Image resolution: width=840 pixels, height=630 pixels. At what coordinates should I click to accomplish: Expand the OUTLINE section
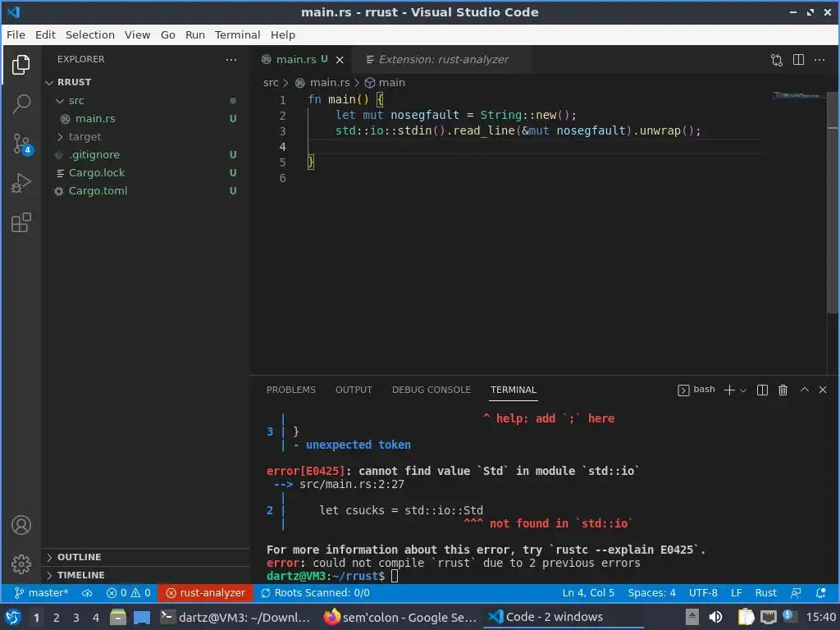point(146,557)
